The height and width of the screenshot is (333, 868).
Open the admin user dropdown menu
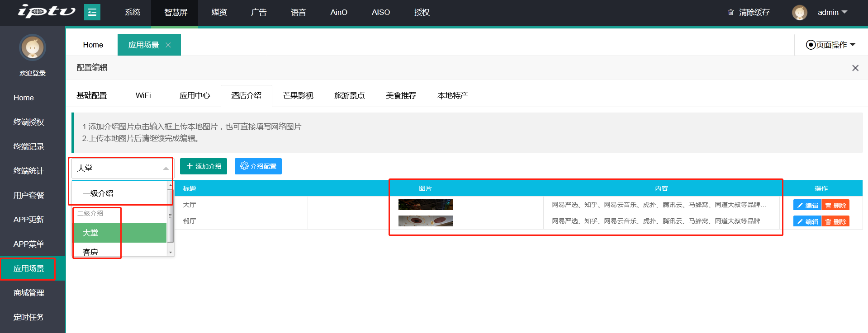coord(832,12)
